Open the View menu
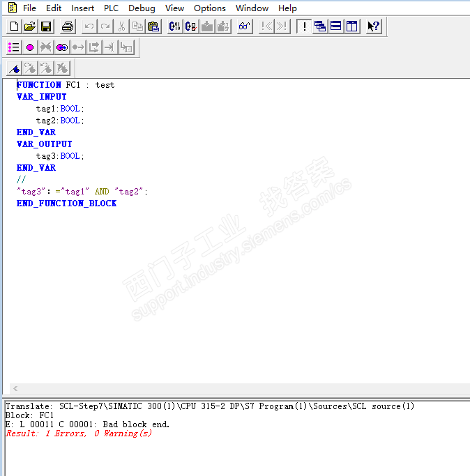Viewport: 470px width, 476px height. pyautogui.click(x=175, y=8)
